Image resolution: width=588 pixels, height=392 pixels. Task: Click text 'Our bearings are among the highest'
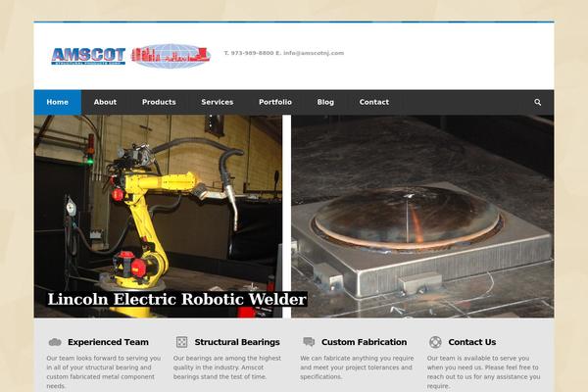227,359
